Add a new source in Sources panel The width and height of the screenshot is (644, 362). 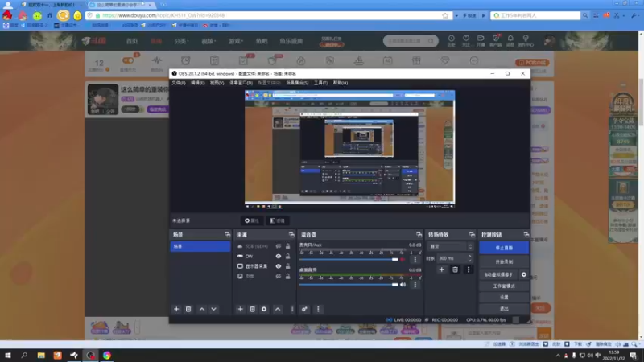tap(240, 309)
